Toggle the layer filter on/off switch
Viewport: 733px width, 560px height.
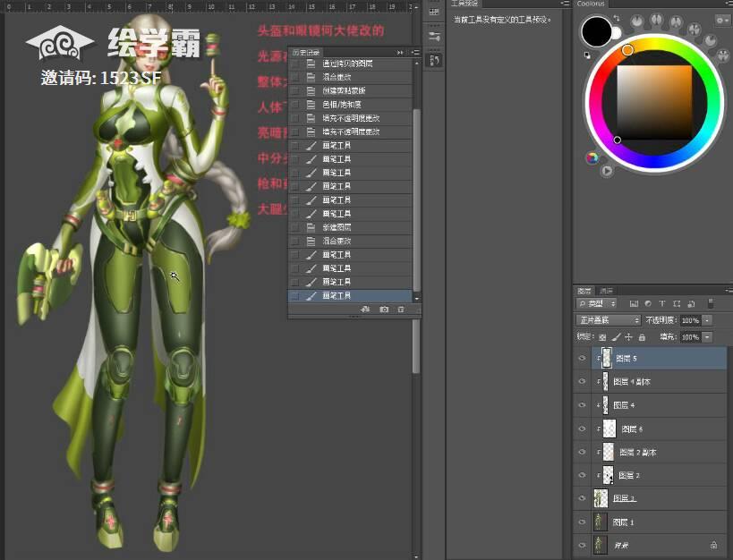coord(711,303)
